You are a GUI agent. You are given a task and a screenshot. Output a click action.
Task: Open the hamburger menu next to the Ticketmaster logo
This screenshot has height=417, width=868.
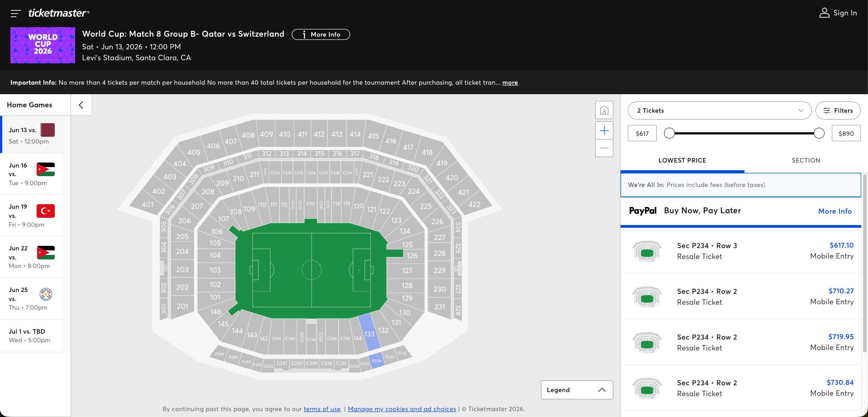(x=15, y=14)
